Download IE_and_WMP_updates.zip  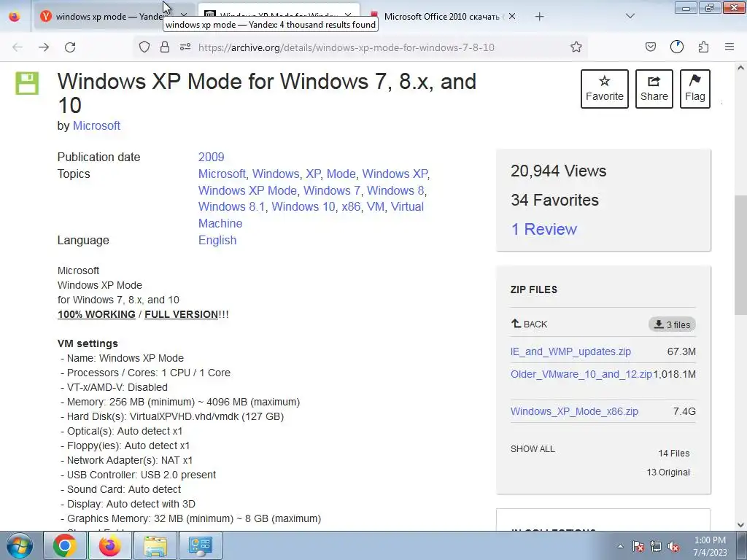click(570, 351)
